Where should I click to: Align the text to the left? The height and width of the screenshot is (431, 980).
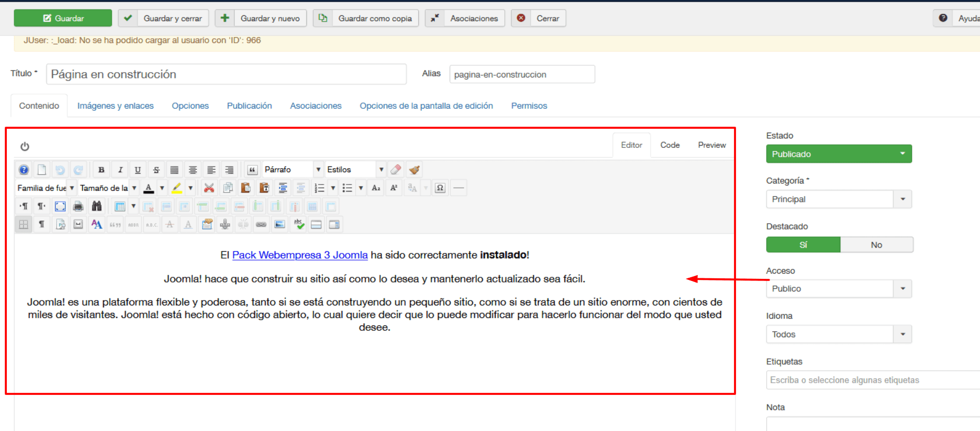(211, 170)
